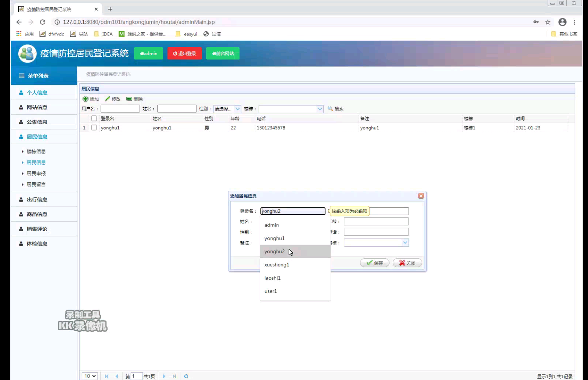Open the 性别 filter dropdown

tap(238, 109)
